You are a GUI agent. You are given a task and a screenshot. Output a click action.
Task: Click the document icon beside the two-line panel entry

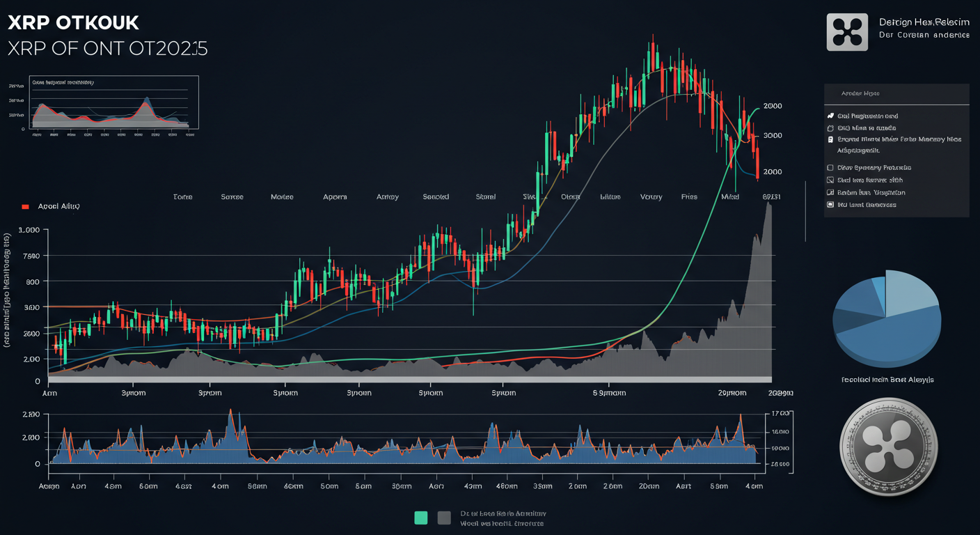pos(830,139)
